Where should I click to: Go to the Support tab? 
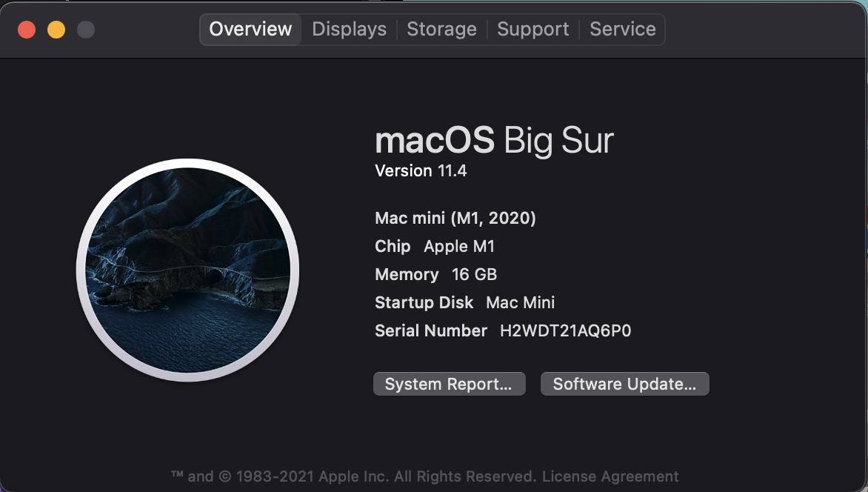(533, 30)
